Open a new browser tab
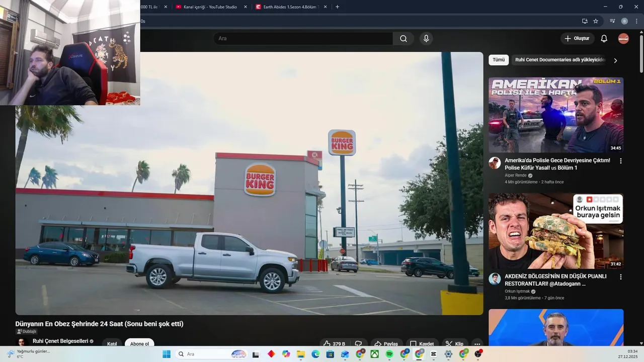 [337, 7]
